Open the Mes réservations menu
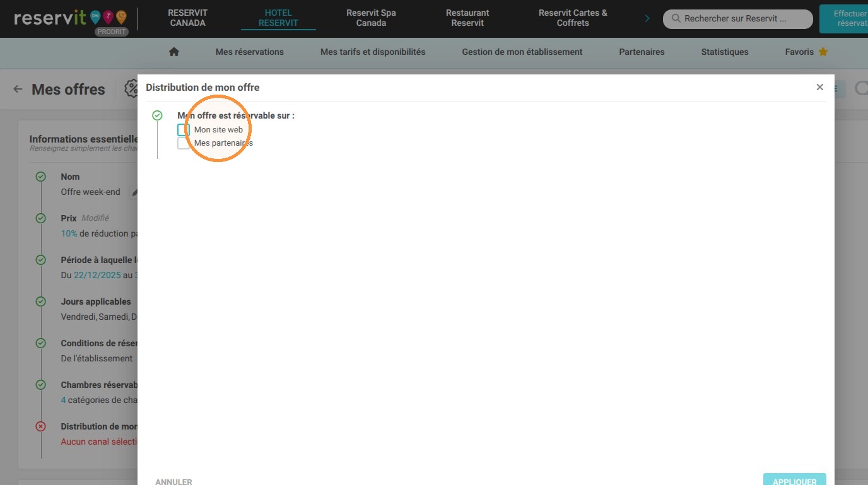Viewport: 868px width, 485px height. (x=250, y=52)
